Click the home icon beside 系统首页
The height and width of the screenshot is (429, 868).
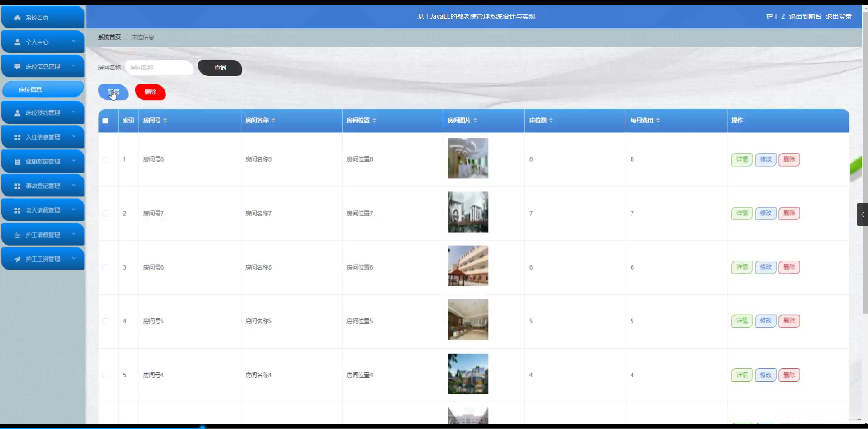pos(18,18)
